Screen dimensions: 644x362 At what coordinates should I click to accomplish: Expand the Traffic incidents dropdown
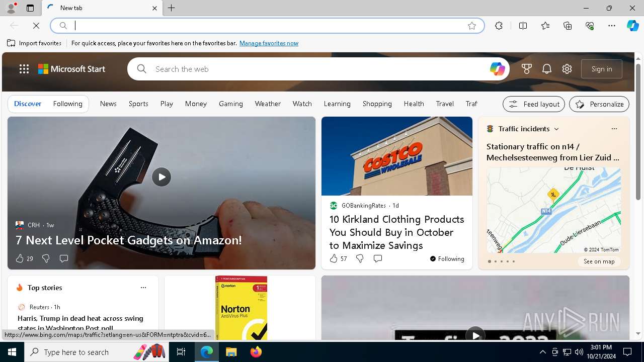coord(556,129)
